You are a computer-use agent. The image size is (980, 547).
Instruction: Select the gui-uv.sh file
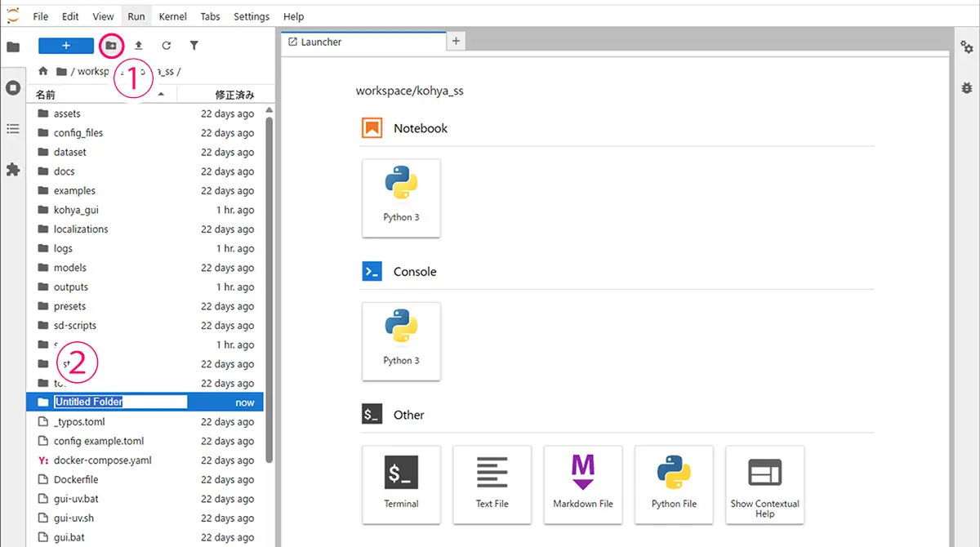click(145, 518)
